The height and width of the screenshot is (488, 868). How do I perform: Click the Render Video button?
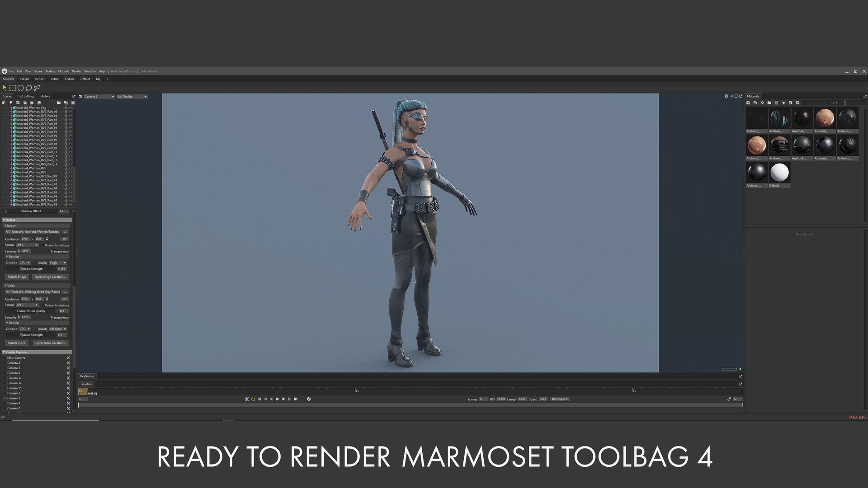point(17,343)
